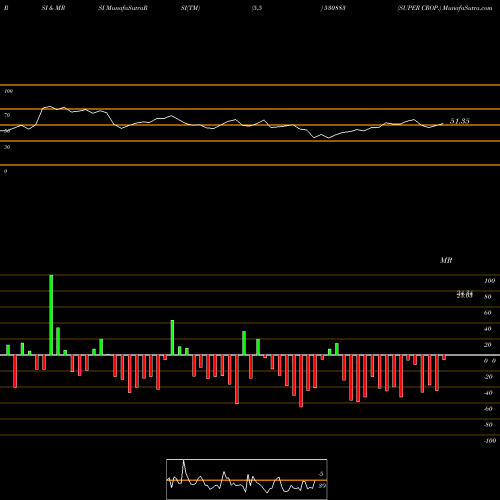Click the 40 label on MR axis
This screenshot has width=500, height=500.
pos(488,329)
